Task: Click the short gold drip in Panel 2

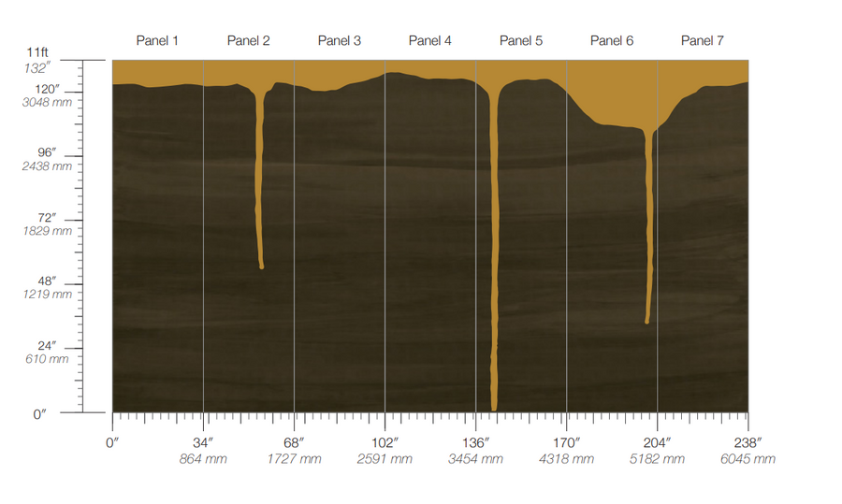Action: coord(260,182)
